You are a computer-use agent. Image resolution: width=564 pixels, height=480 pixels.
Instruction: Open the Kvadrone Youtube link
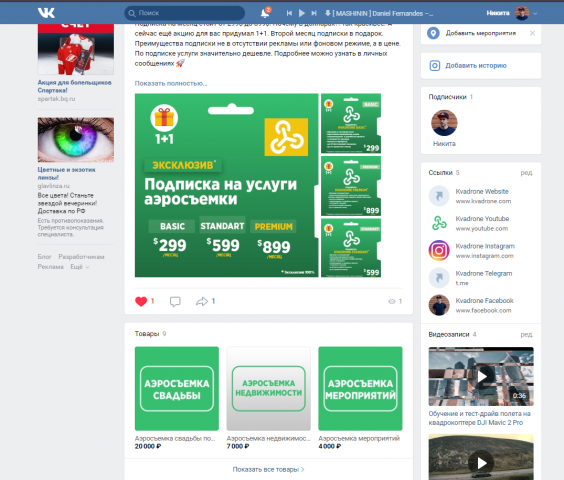[482, 219]
